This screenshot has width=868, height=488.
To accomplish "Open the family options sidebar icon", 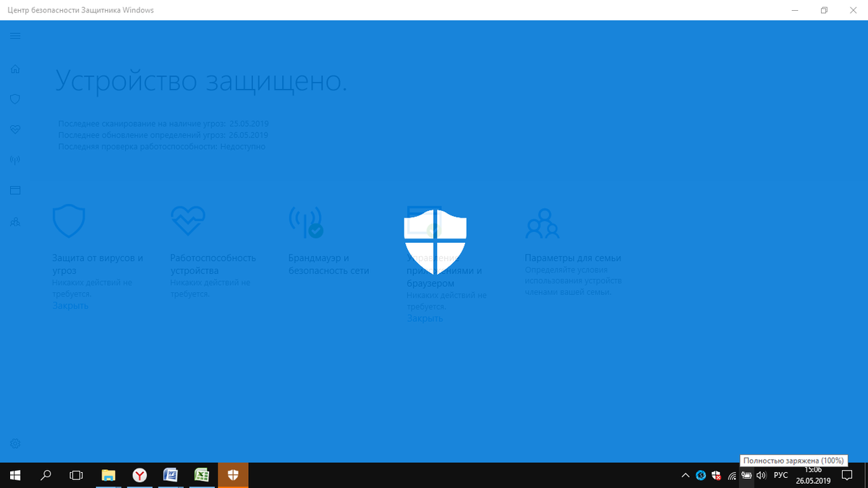I will 15,221.
